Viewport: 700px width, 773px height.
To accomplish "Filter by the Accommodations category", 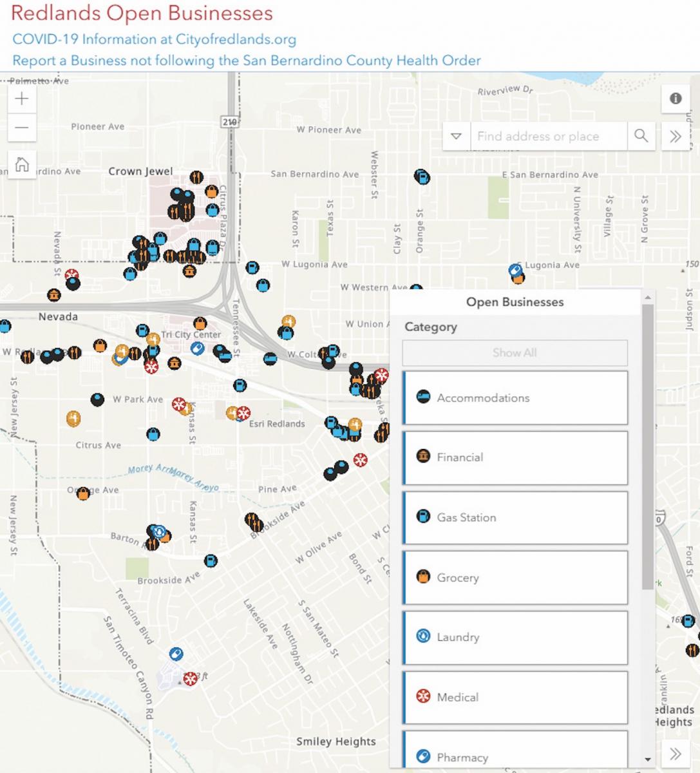I will click(515, 397).
